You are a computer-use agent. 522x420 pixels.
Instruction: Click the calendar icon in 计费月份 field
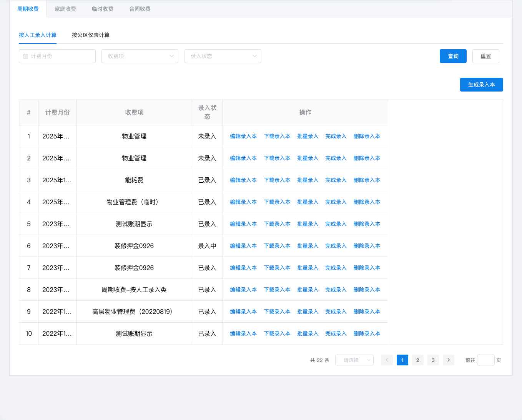26,56
